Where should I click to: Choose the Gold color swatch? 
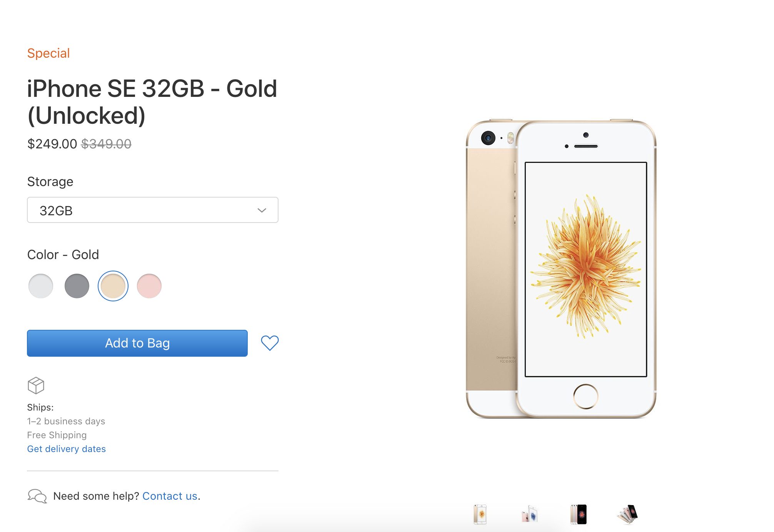coord(113,286)
